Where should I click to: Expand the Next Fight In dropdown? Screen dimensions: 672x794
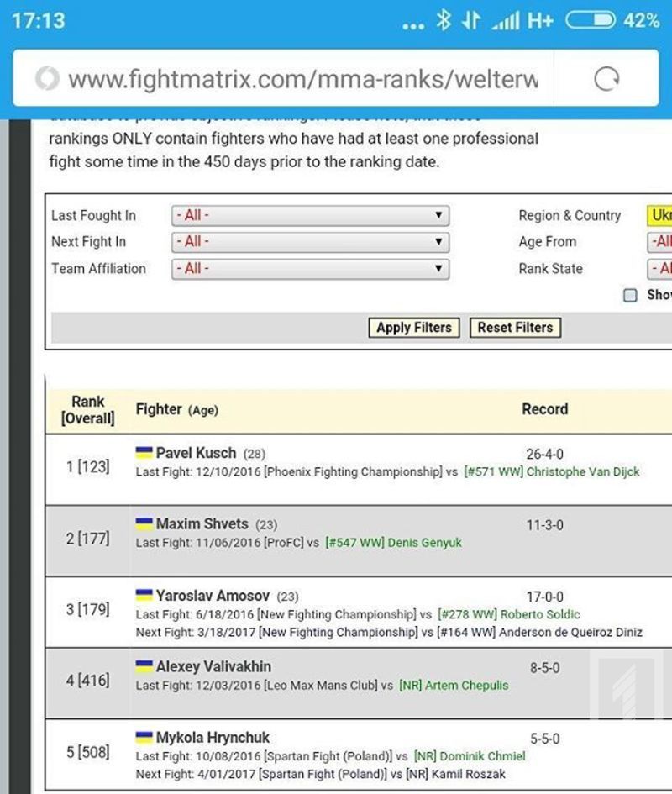[310, 242]
